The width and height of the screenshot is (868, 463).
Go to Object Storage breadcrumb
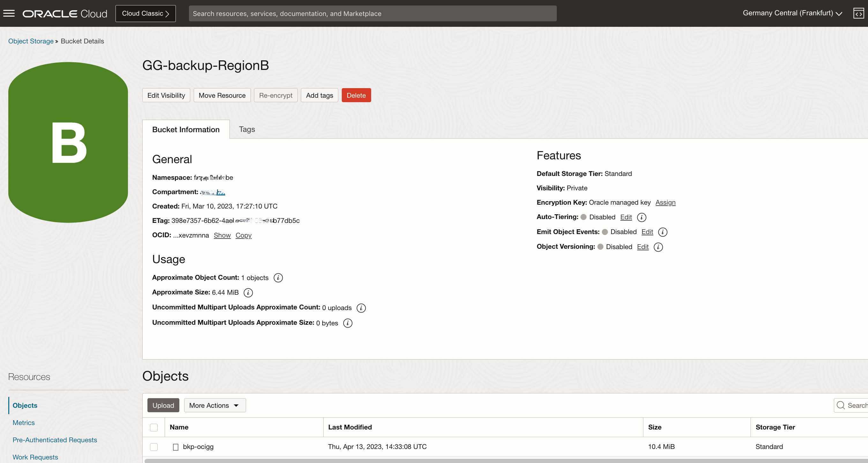pyautogui.click(x=31, y=41)
